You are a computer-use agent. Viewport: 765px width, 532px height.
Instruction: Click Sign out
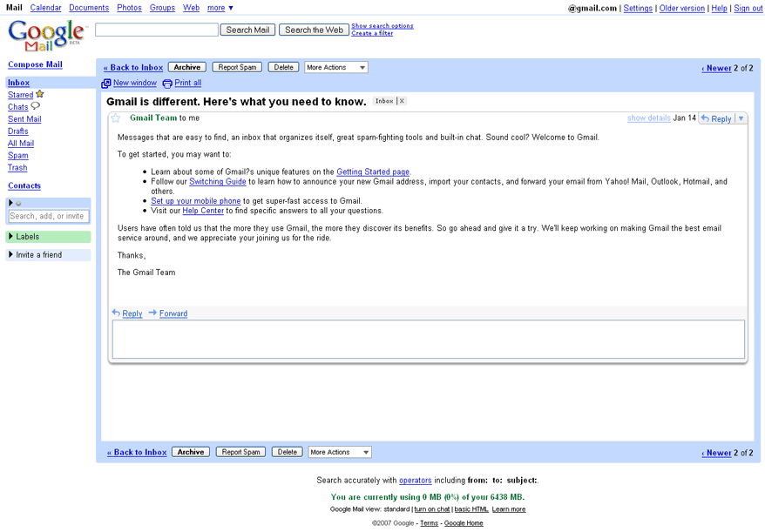[748, 9]
